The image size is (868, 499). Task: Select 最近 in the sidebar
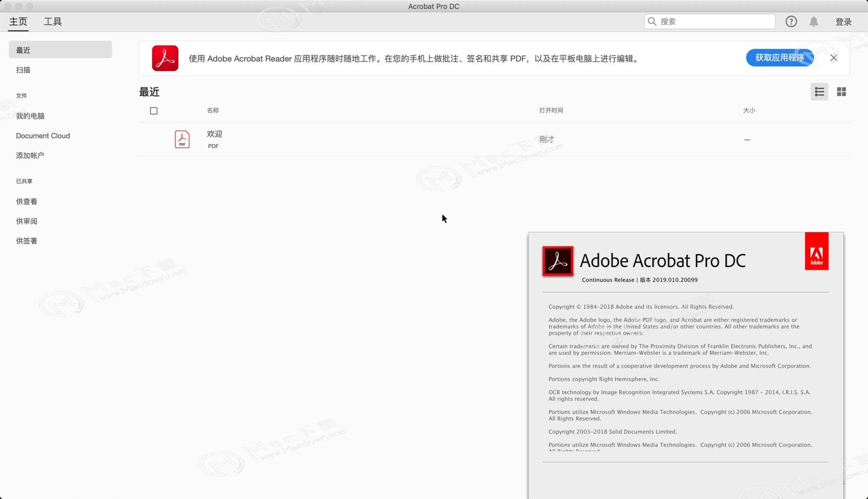(60, 49)
